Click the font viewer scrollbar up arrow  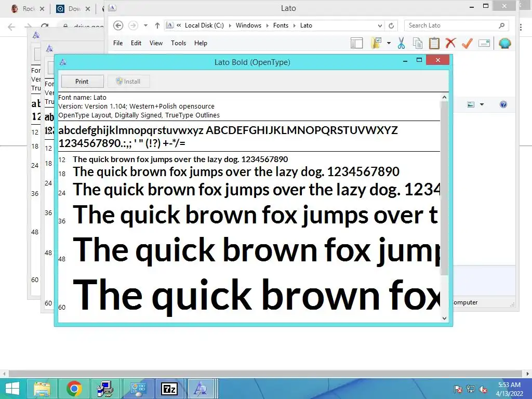[444, 97]
